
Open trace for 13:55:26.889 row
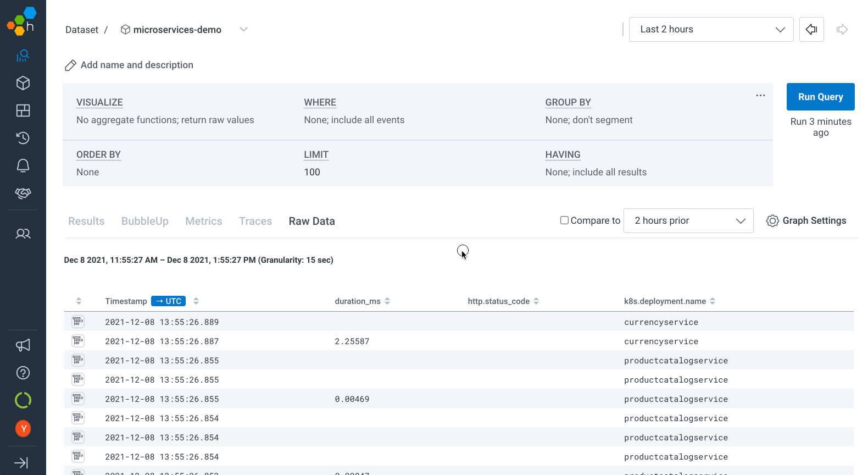(x=78, y=322)
